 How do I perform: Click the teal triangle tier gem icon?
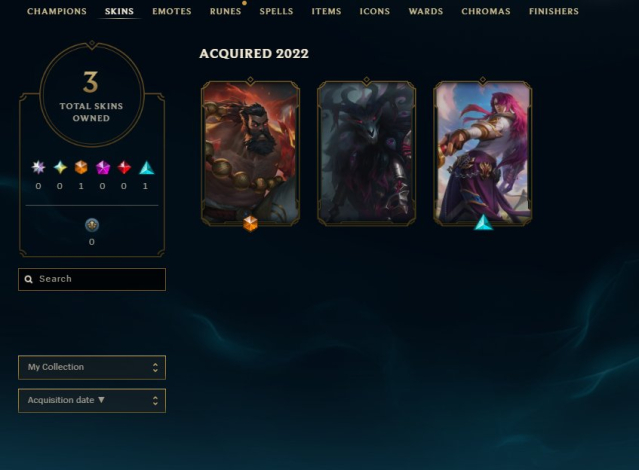[x=147, y=168]
